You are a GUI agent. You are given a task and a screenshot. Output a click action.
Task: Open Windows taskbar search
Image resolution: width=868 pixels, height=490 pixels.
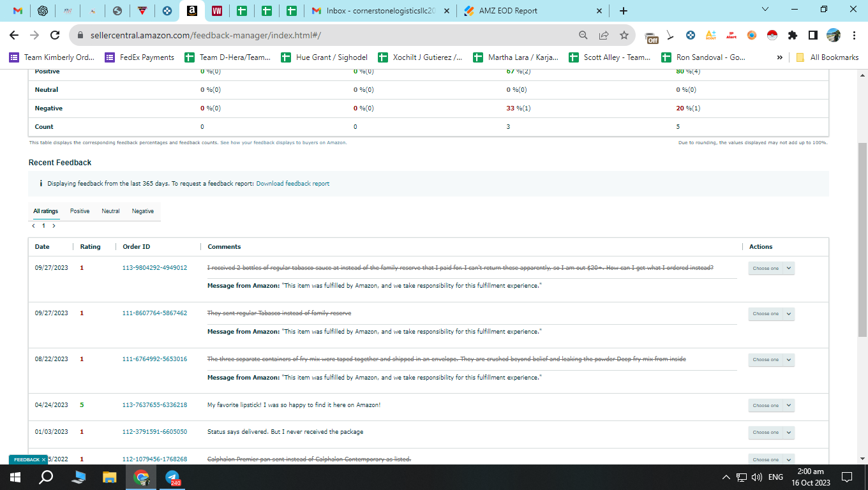(x=46, y=477)
